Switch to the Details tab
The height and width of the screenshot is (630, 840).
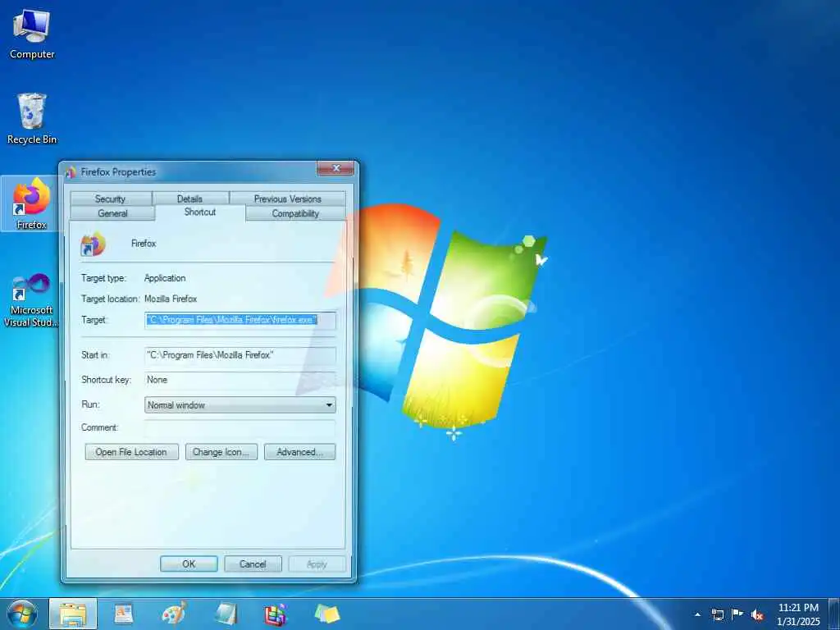click(189, 199)
